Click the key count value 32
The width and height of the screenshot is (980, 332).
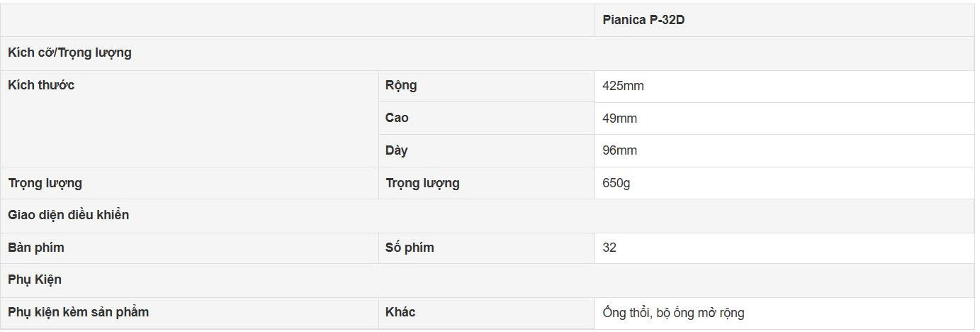click(x=609, y=248)
